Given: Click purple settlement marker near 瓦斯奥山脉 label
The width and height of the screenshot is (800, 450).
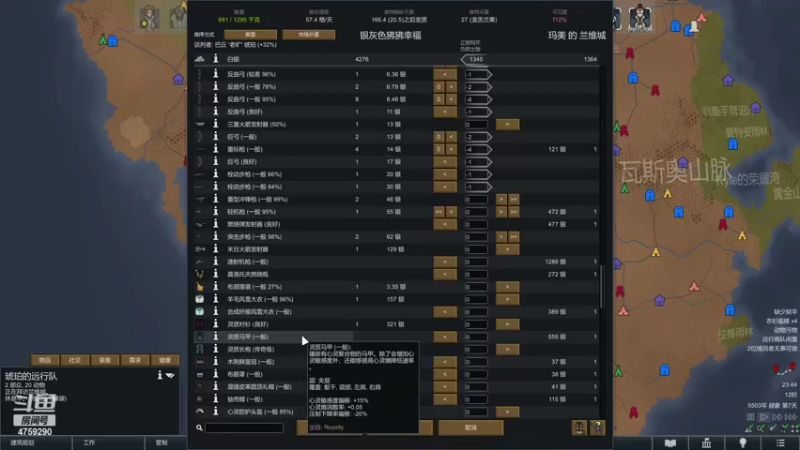Looking at the screenshot, I should click(x=683, y=162).
